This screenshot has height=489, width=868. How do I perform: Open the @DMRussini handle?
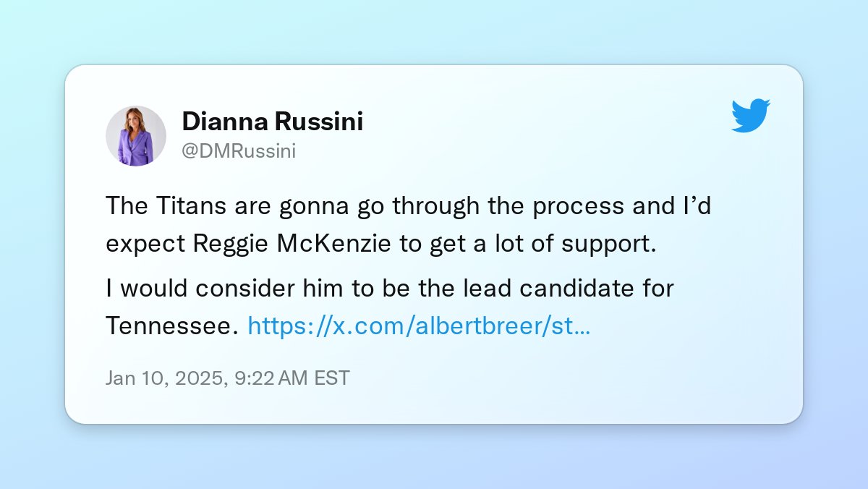pyautogui.click(x=239, y=151)
